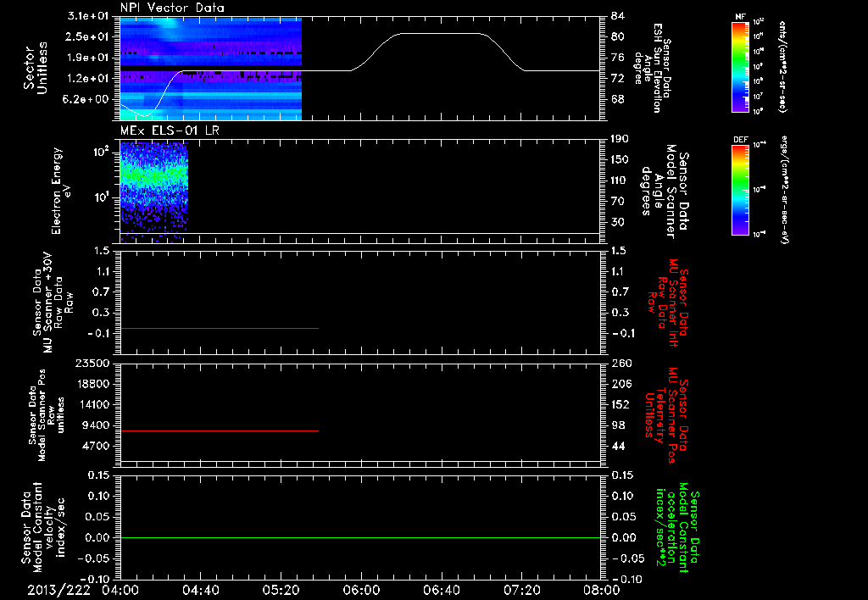The width and height of the screenshot is (868, 600).
Task: Click the '30' scanner angle tick
Action: point(618,222)
